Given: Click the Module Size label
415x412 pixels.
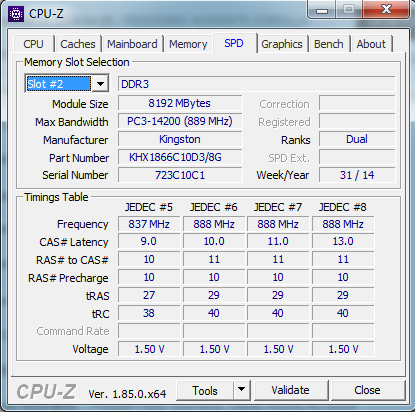Looking at the screenshot, I should click(x=80, y=104).
